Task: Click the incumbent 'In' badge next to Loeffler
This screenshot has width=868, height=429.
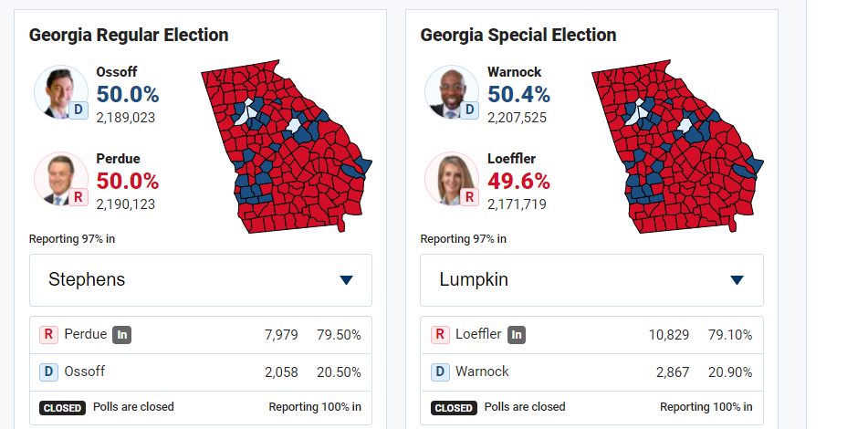Action: click(x=517, y=335)
